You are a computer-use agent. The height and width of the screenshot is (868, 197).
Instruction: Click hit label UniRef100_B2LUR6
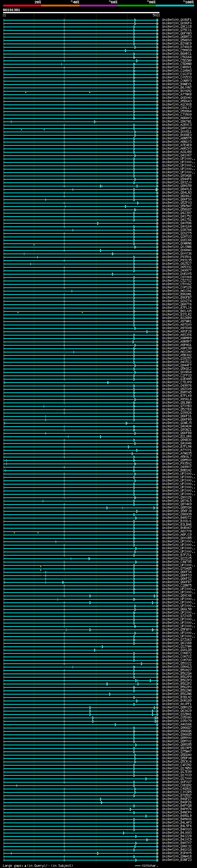177,437
